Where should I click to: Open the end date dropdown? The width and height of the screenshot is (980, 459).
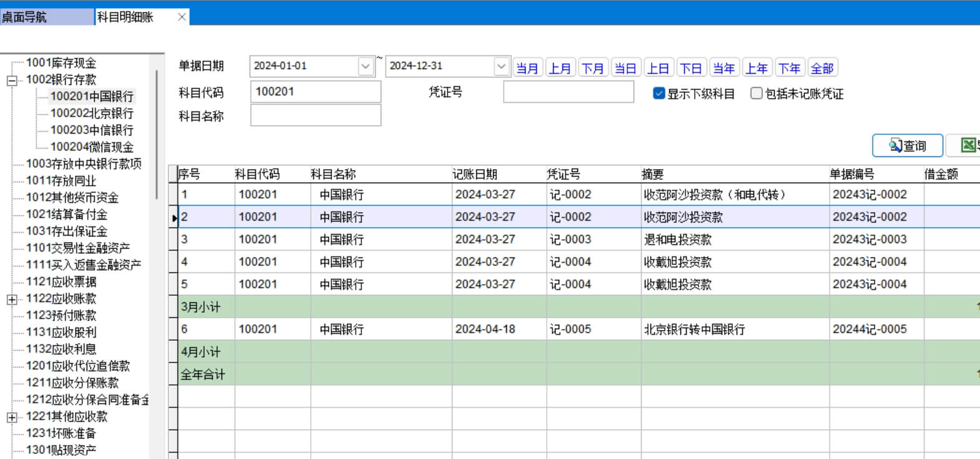click(x=501, y=66)
